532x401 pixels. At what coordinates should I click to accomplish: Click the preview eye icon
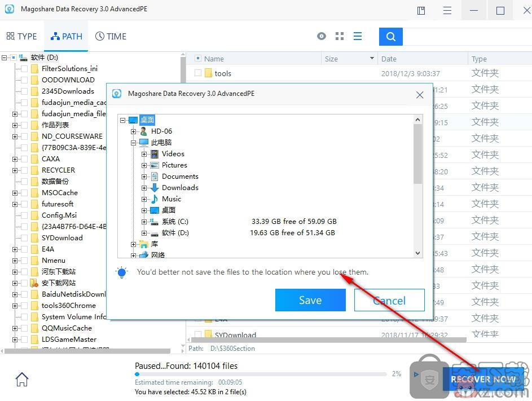pos(322,36)
